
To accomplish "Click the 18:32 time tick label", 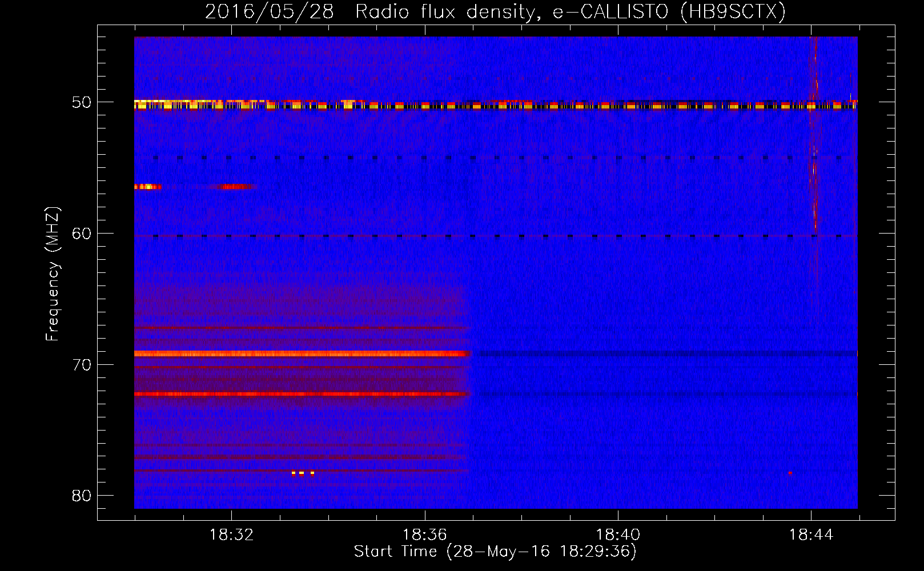I will point(231,535).
